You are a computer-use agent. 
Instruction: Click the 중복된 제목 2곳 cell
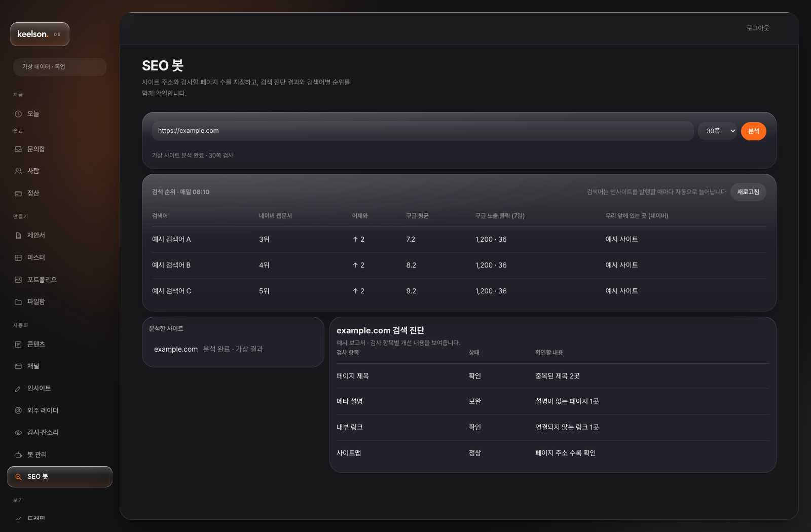coord(558,376)
